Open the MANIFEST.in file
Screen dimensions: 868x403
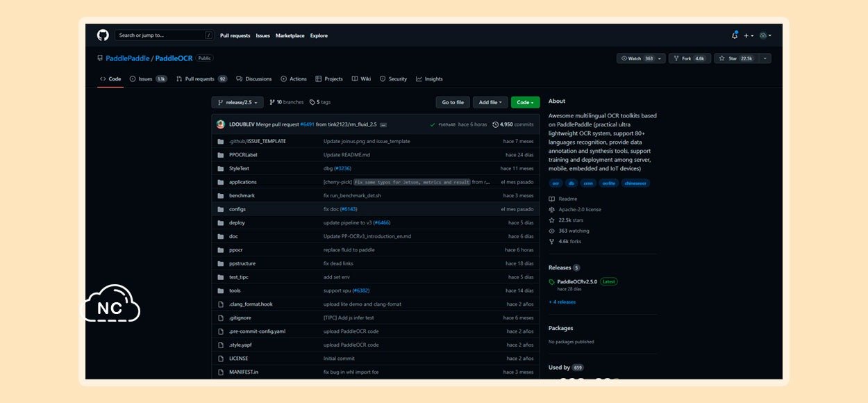(x=244, y=372)
